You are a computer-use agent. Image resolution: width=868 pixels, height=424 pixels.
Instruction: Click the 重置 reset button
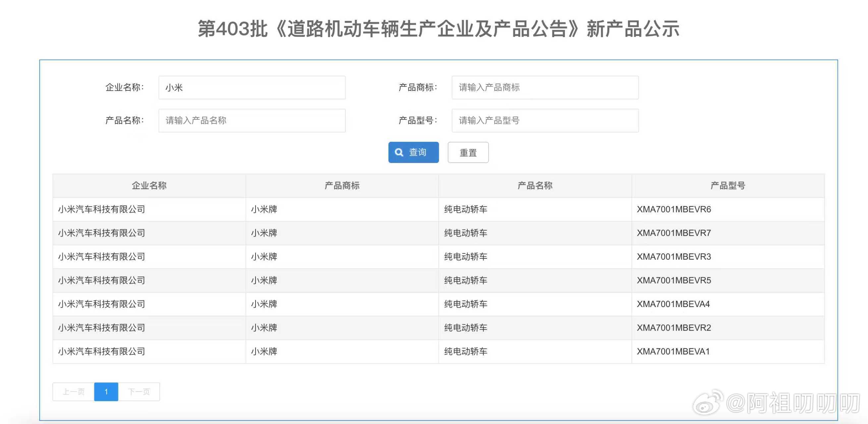[468, 153]
